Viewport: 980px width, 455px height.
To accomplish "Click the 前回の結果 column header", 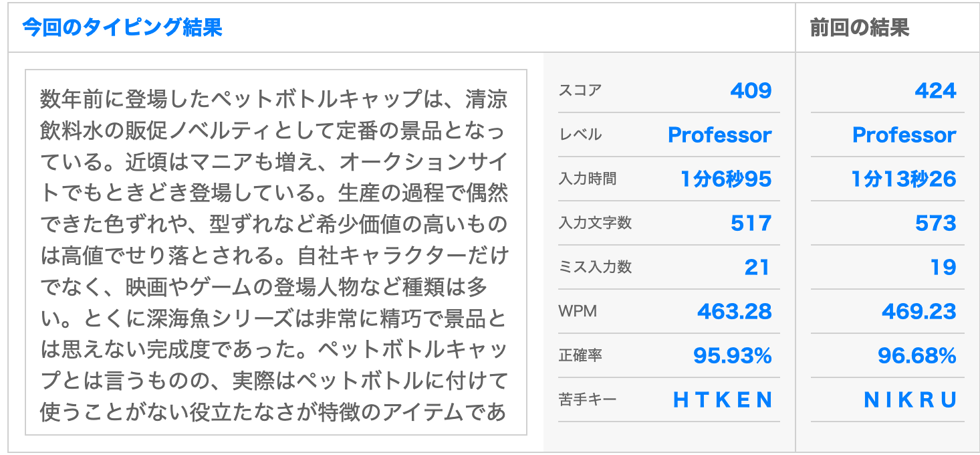I will (x=860, y=27).
